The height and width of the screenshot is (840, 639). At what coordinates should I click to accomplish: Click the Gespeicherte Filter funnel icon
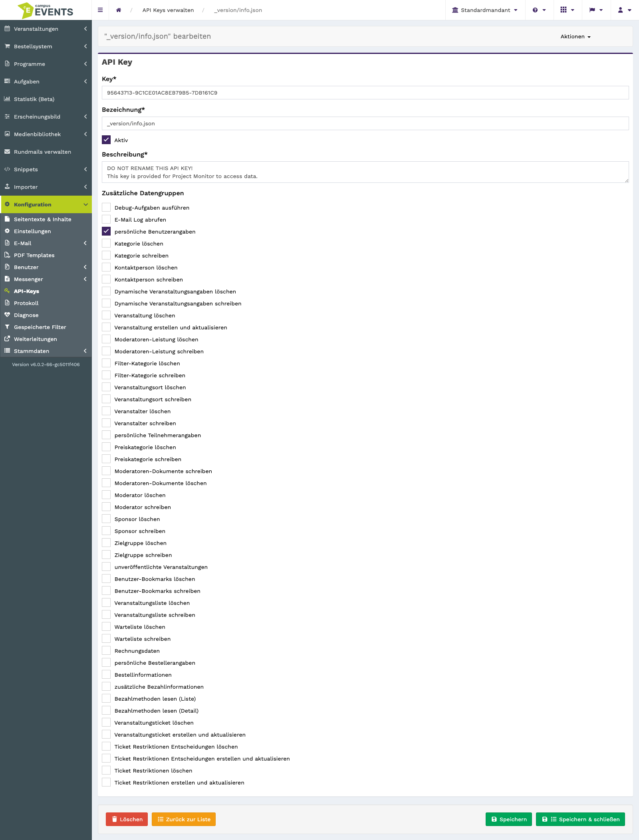click(7, 327)
